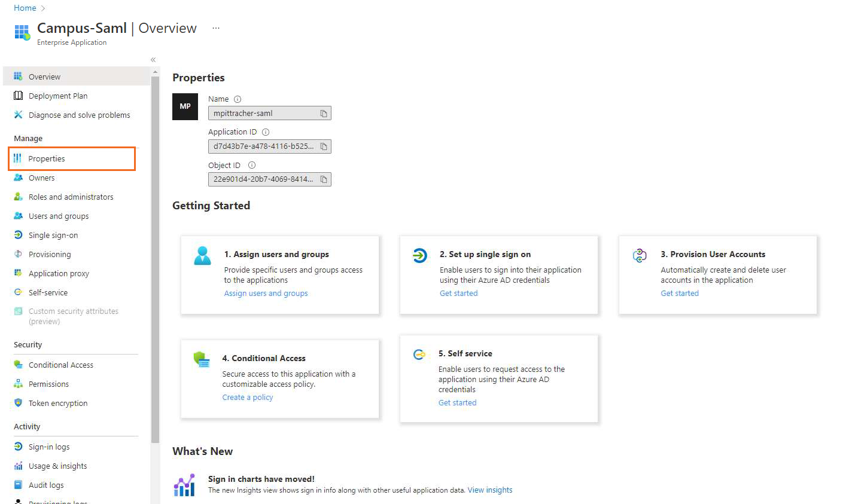
Task: Open the Owners page
Action: tap(41, 178)
